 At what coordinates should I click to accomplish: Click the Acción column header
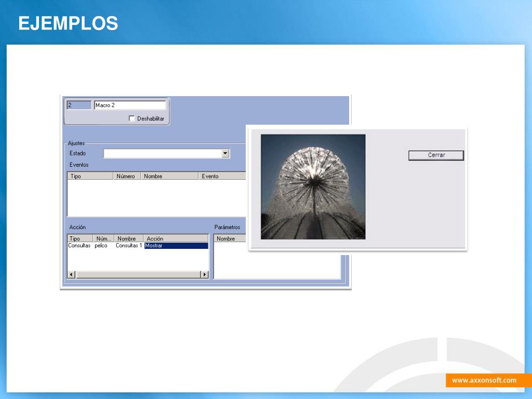[176, 238]
